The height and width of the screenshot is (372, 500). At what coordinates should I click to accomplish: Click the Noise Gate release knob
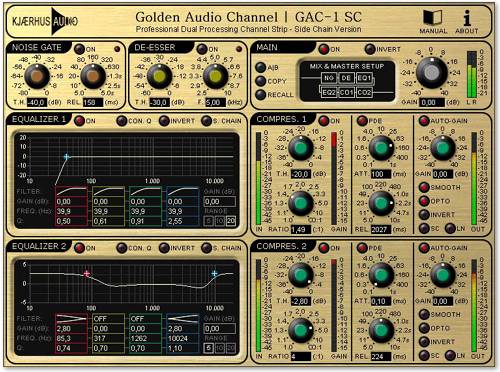93,76
